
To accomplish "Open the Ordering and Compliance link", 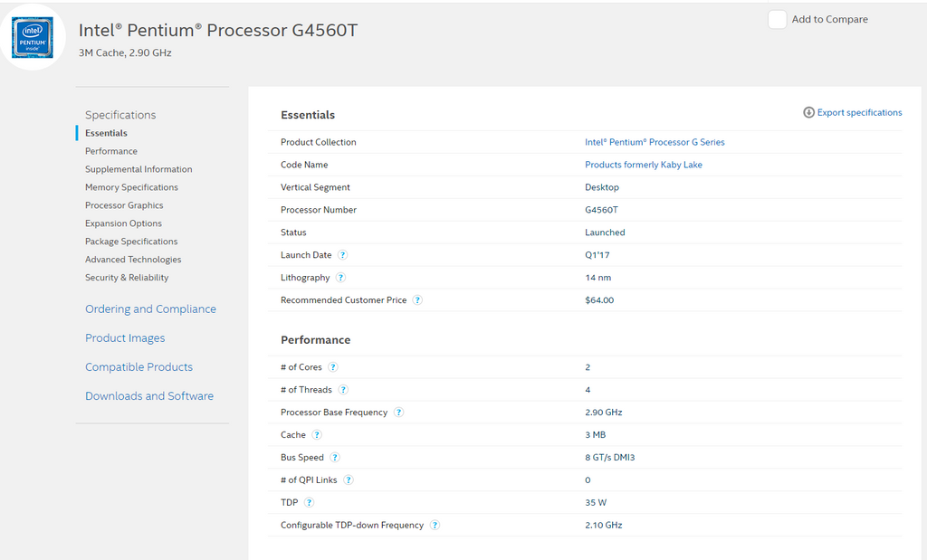I will click(x=151, y=308).
